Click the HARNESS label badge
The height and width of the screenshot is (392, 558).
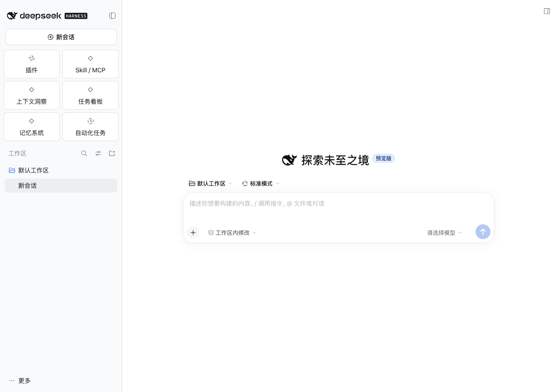pos(76,16)
